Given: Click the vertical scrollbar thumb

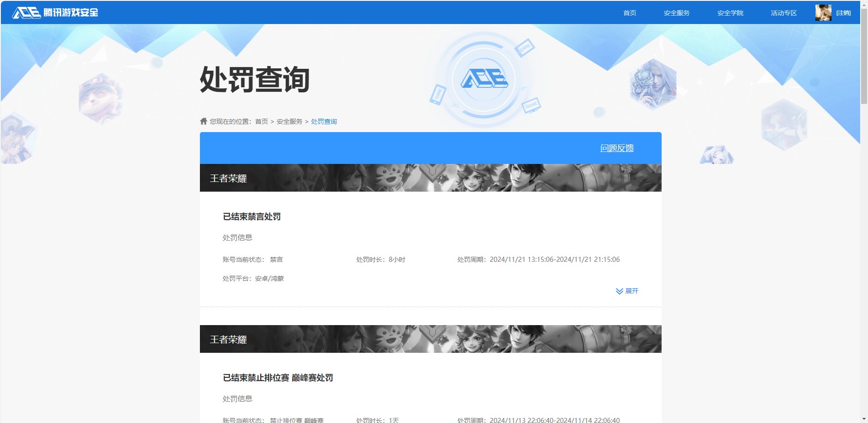Looking at the screenshot, I should [864, 55].
